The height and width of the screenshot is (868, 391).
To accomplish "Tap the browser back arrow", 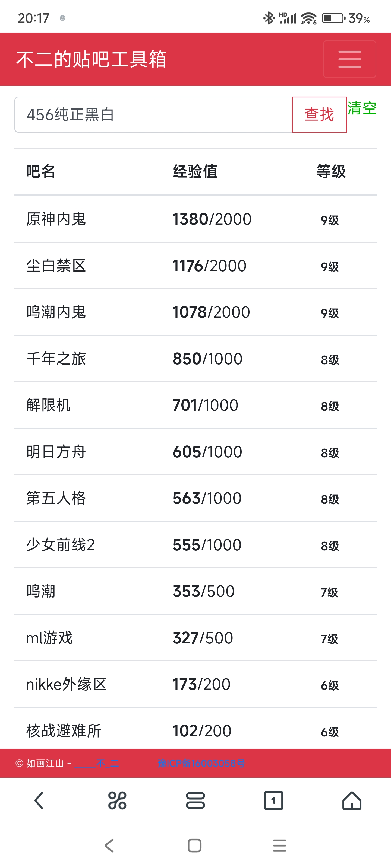I will [39, 800].
